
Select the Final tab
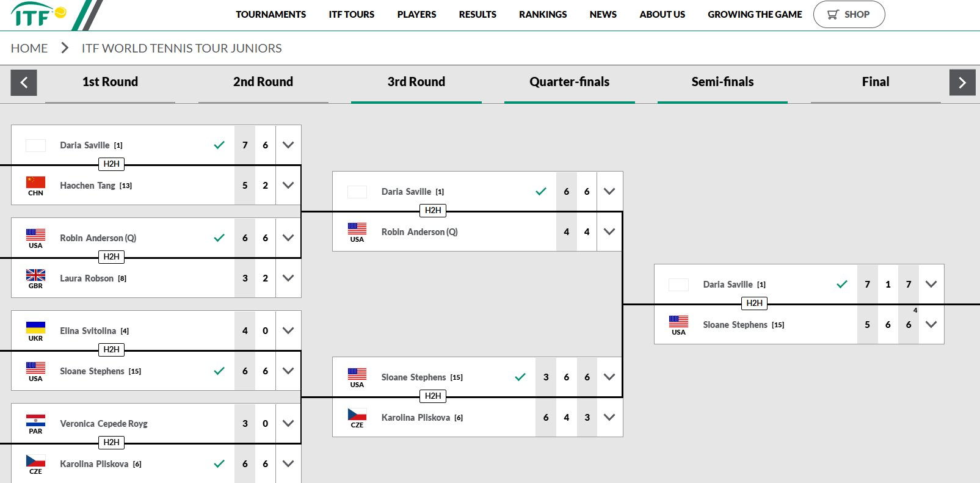tap(875, 82)
